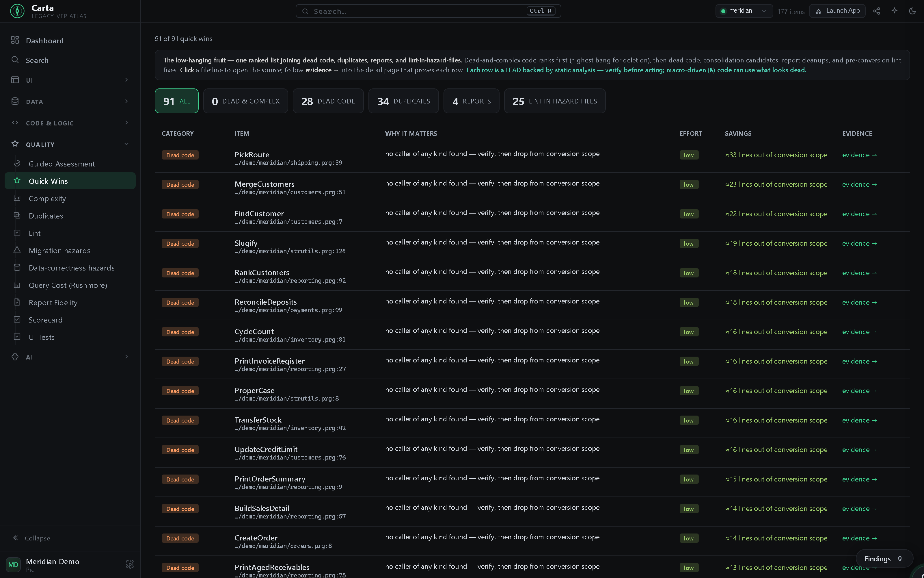
Task: Click the UI Tests icon
Action: (x=17, y=337)
